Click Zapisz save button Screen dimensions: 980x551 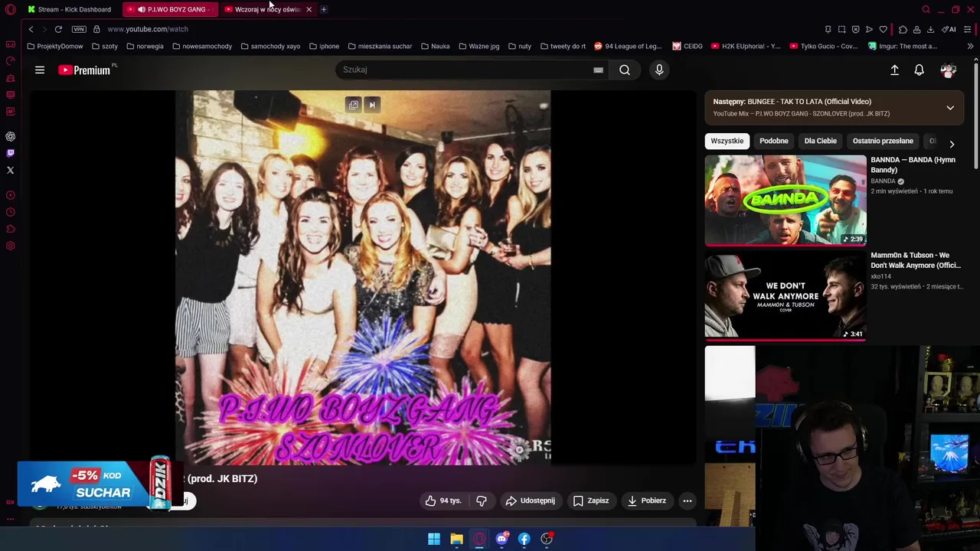[x=591, y=500]
